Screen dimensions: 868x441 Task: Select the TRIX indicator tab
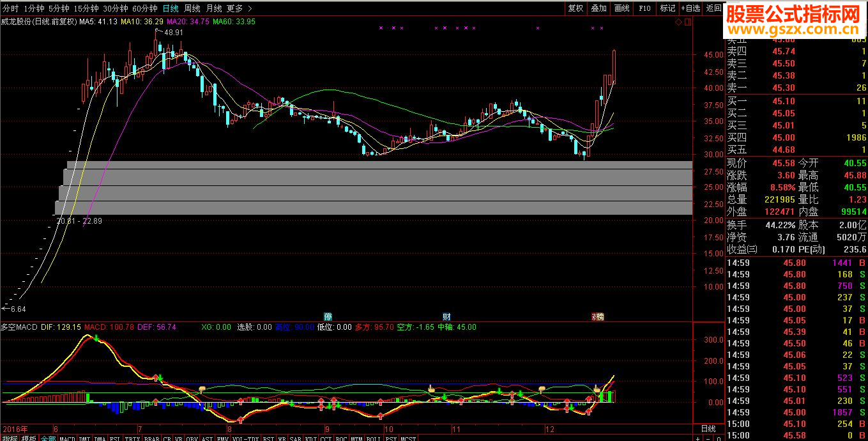point(133,437)
